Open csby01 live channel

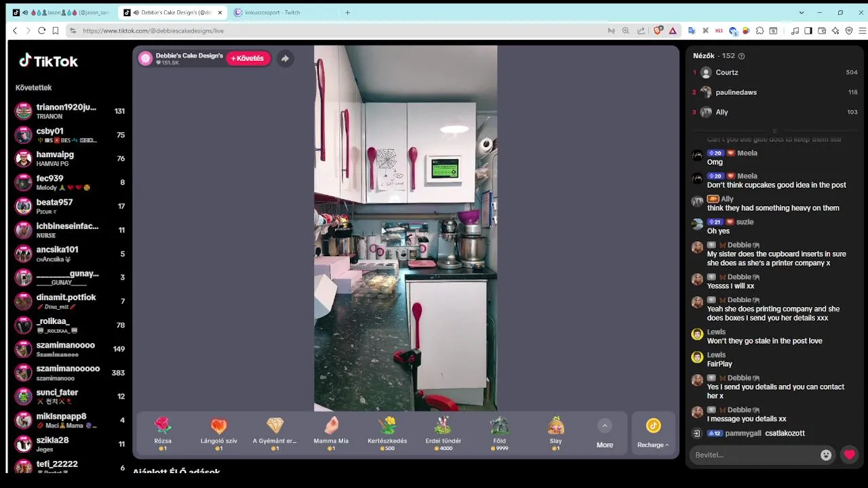tap(71, 135)
